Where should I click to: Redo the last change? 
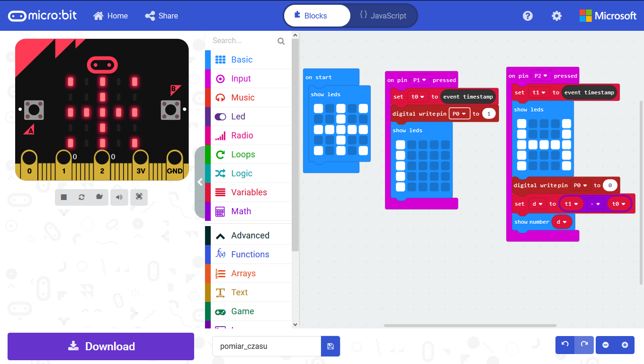[584, 345]
